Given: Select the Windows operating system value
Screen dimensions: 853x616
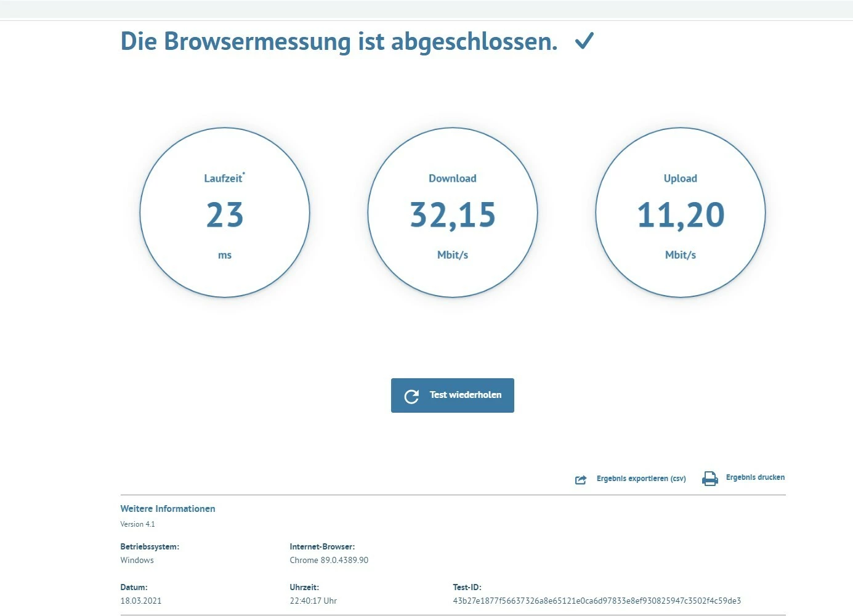Looking at the screenshot, I should click(137, 561).
